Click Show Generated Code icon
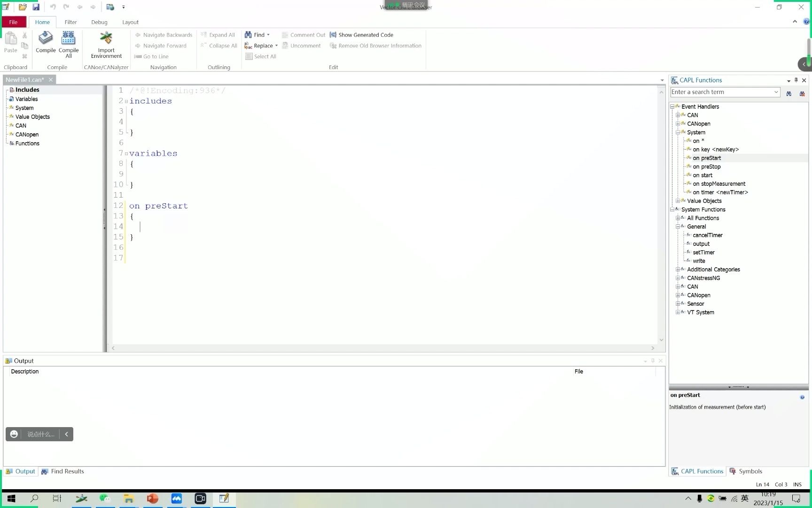 [x=333, y=35]
